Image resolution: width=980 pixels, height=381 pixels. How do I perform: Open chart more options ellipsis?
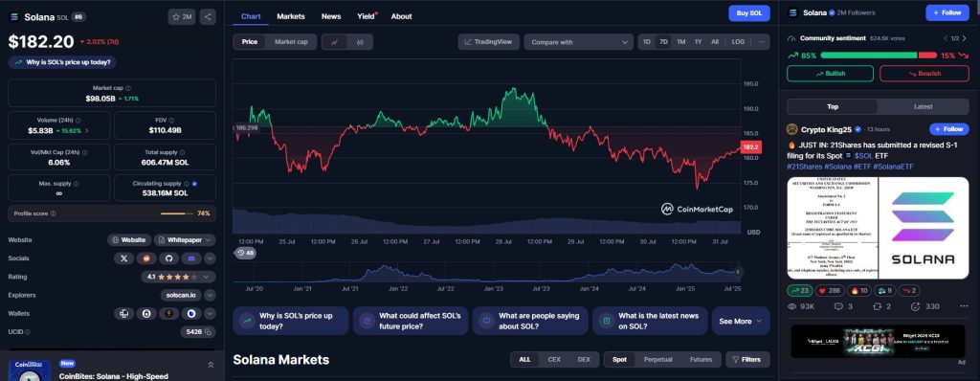(761, 42)
